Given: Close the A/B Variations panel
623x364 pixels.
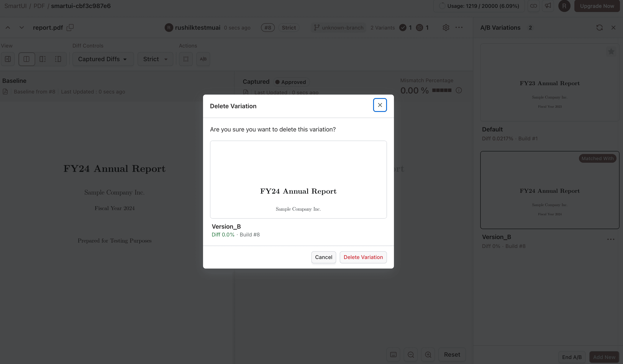Looking at the screenshot, I should (x=613, y=28).
